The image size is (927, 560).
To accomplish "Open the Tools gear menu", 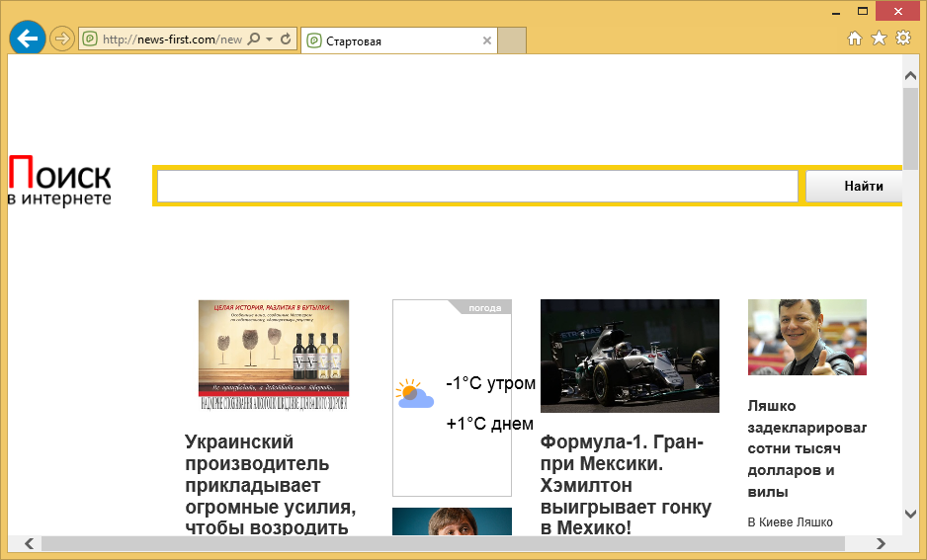I will [x=902, y=39].
